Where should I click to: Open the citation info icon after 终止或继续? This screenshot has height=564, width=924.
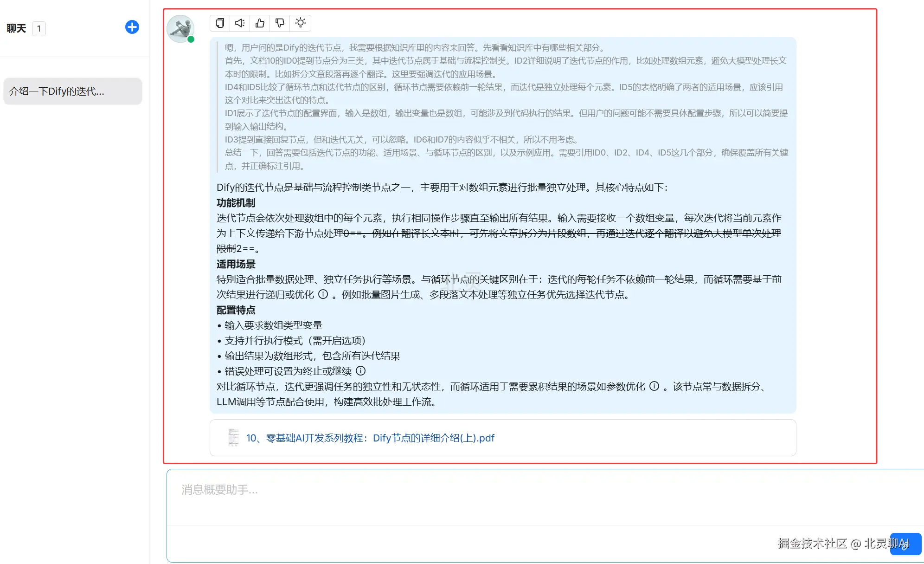click(360, 371)
